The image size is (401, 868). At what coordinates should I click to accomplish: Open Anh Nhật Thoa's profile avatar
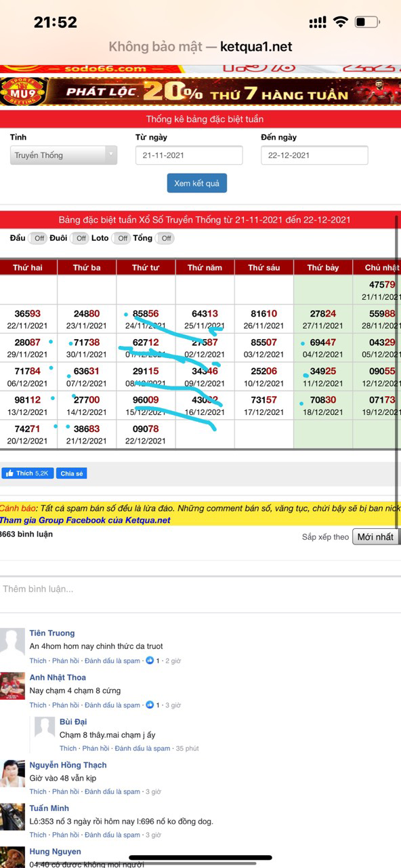click(x=12, y=686)
